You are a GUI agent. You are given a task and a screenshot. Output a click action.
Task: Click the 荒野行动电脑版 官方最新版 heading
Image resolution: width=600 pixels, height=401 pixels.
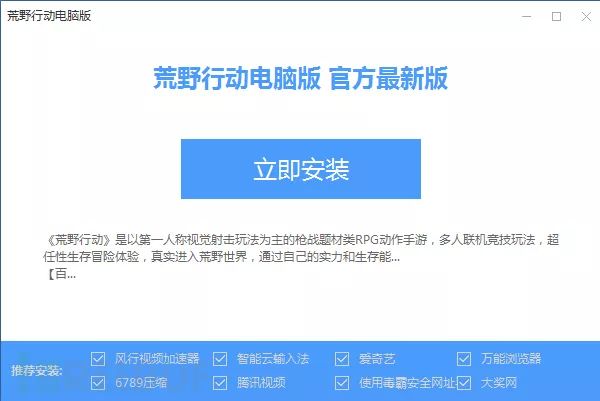tap(300, 78)
